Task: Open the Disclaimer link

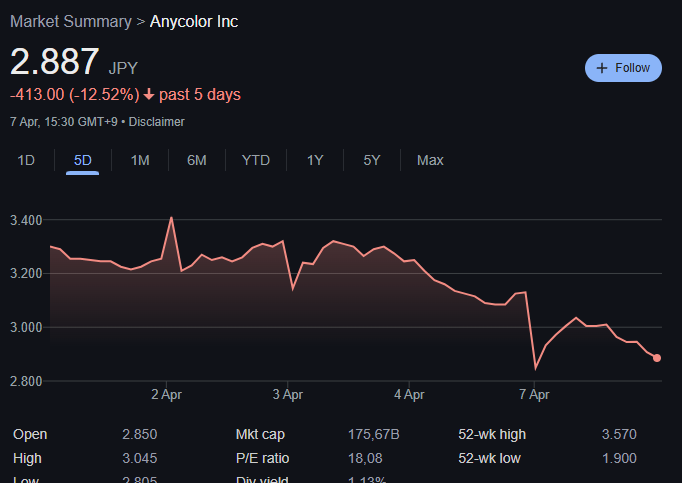Action: pos(157,122)
